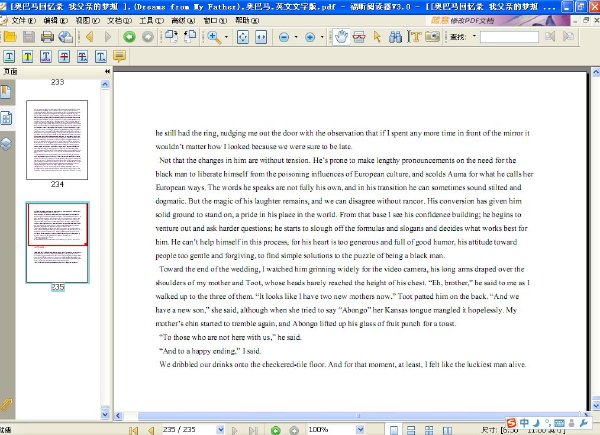600x435 pixels.
Task: Find previous match button
Action: coord(550,37)
